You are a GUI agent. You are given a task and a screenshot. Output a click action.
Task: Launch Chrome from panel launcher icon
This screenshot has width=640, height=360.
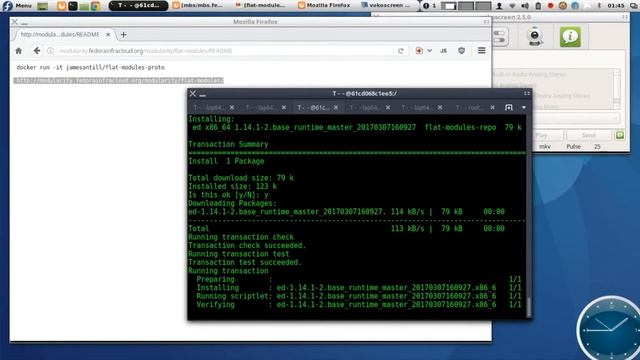(96, 6)
